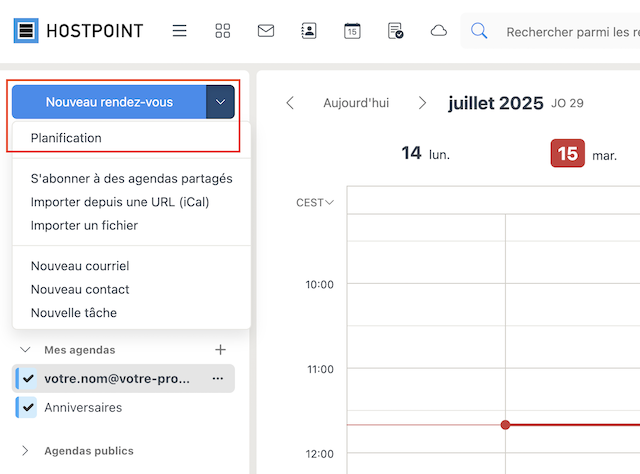Image resolution: width=640 pixels, height=474 pixels.
Task: Select 'Nouveau contact' menu entry
Action: pyautogui.click(x=131, y=289)
